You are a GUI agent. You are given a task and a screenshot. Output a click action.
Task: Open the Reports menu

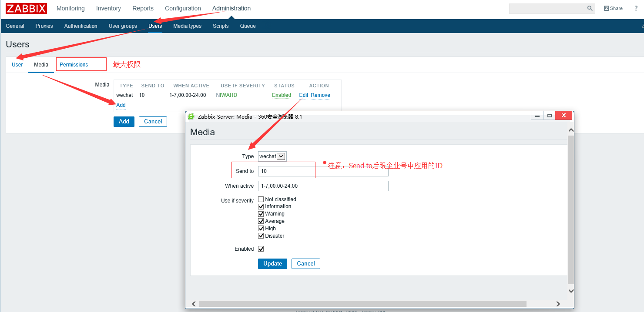(x=143, y=8)
